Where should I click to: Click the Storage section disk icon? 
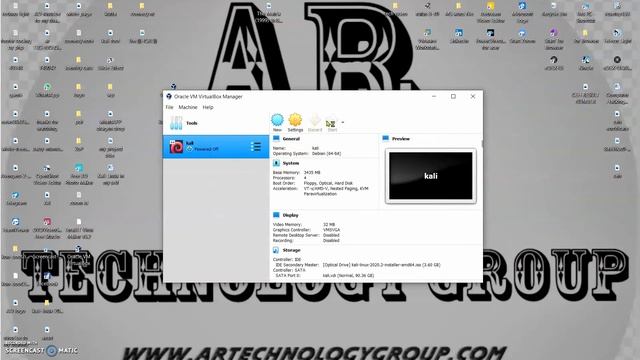click(x=276, y=250)
